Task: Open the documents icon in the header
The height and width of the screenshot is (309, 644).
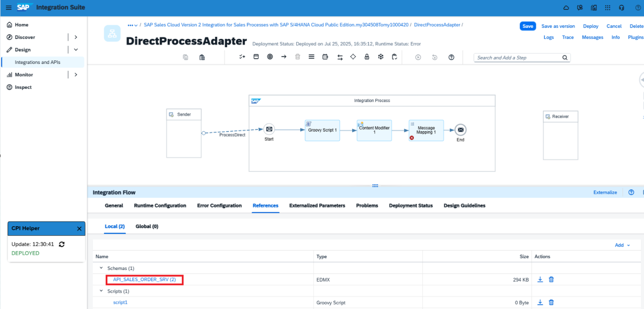Action: click(x=594, y=8)
